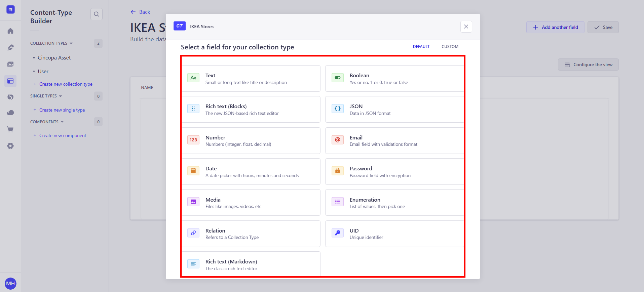This screenshot has width=644, height=292.
Task: Open the Home icon in sidebar
Action: (x=10, y=31)
